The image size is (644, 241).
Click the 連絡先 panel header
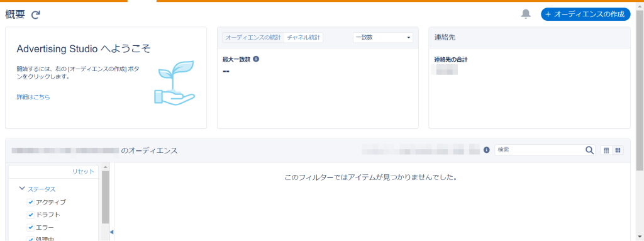[x=530, y=37]
